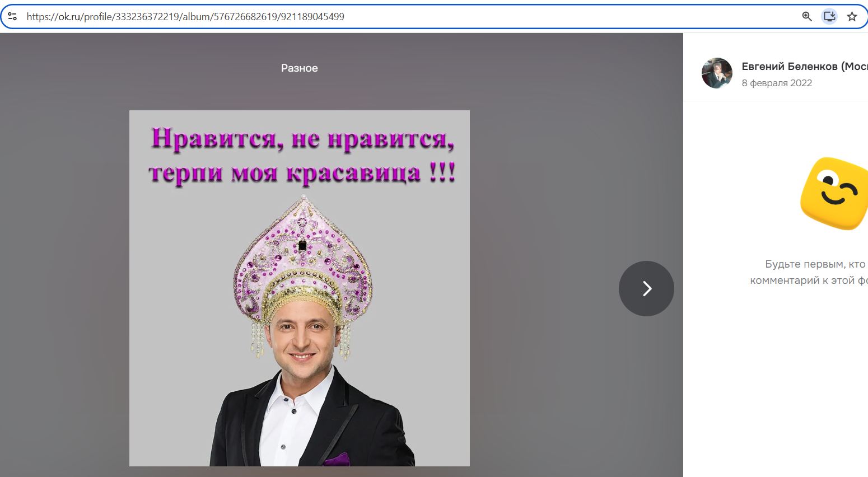Click the winking yellow smiley sticker
Image resolution: width=868 pixels, height=477 pixels.
834,194
